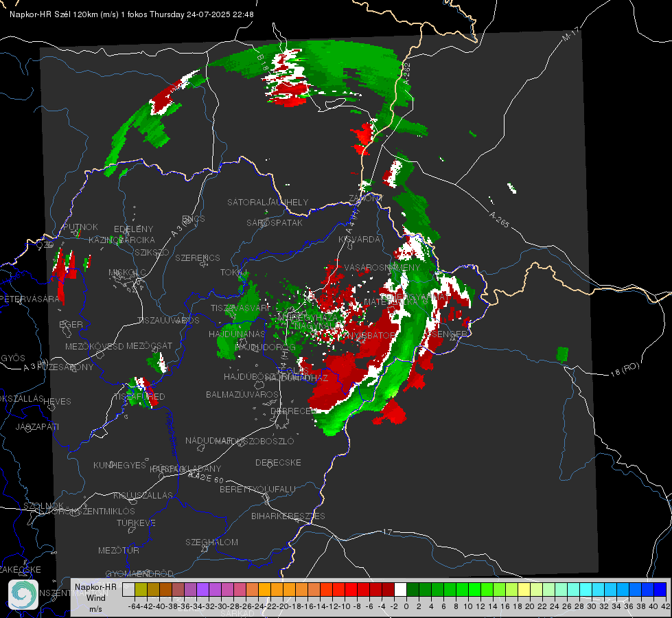Click the BIHARKERESZTES city label
The width and height of the screenshot is (672, 618).
click(x=288, y=516)
